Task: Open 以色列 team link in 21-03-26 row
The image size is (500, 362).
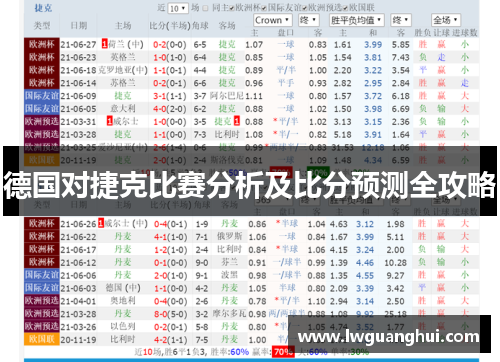Action: pyautogui.click(x=123, y=326)
